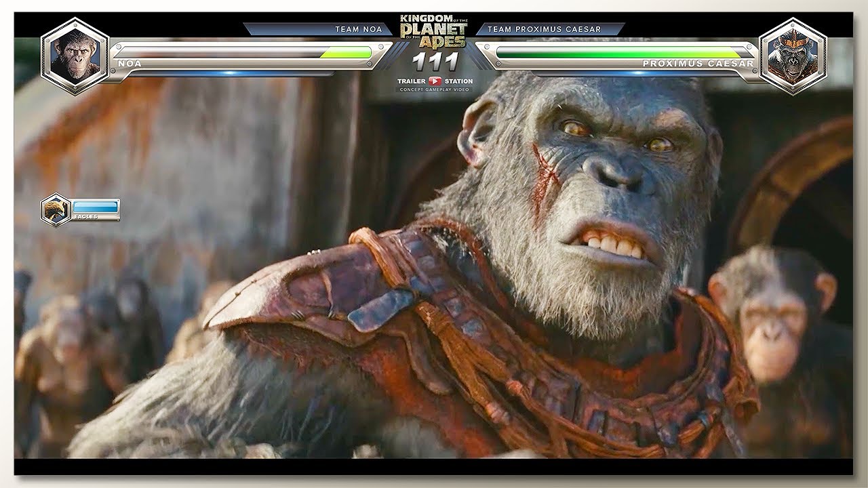This screenshot has height=488, width=868.
Task: Click the EAGLES label text
Action: tap(85, 217)
